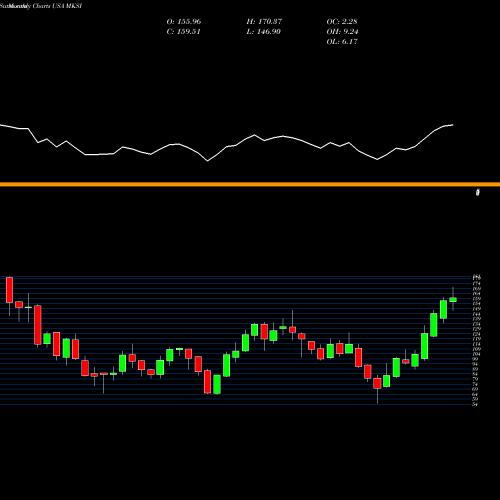Click the zero label below the orange line
Viewport: 500px width, 500px height.
click(478, 192)
